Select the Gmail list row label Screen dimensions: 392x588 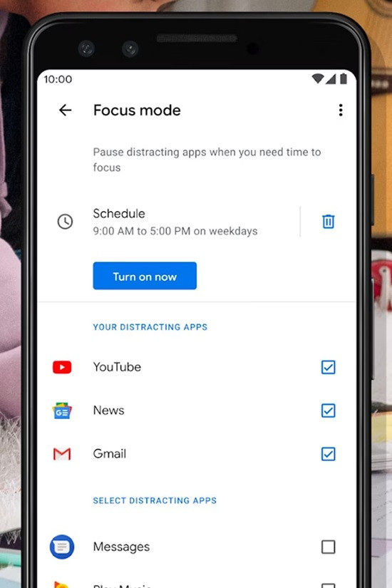[x=110, y=454]
